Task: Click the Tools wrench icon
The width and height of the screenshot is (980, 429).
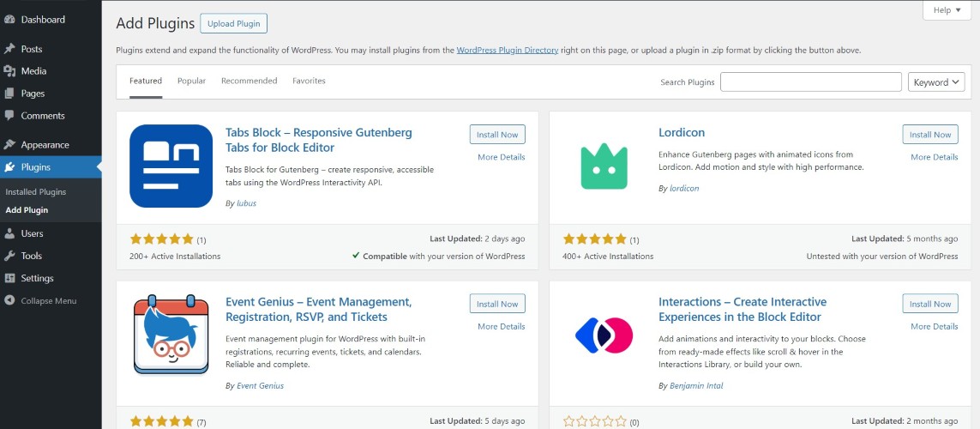Action: coord(9,256)
